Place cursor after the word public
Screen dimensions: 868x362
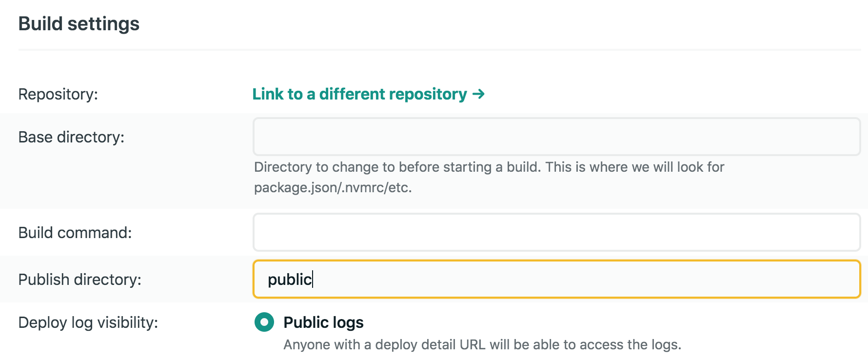click(312, 280)
